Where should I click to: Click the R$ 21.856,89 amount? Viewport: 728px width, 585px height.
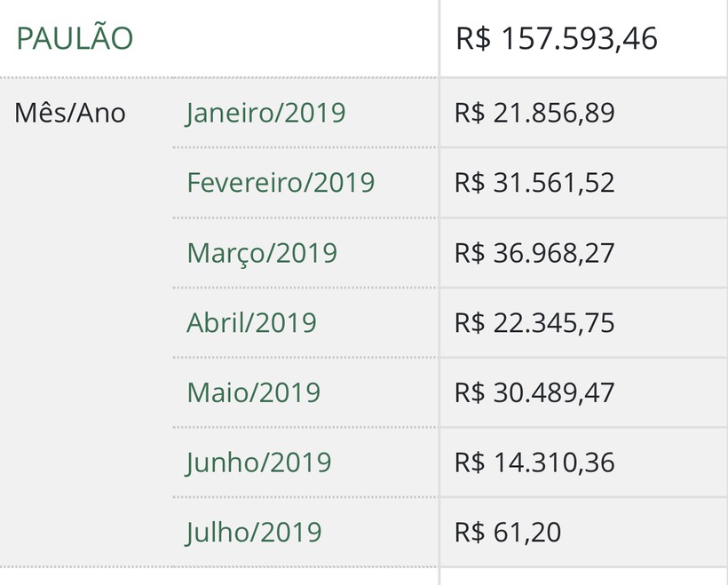coord(534,113)
